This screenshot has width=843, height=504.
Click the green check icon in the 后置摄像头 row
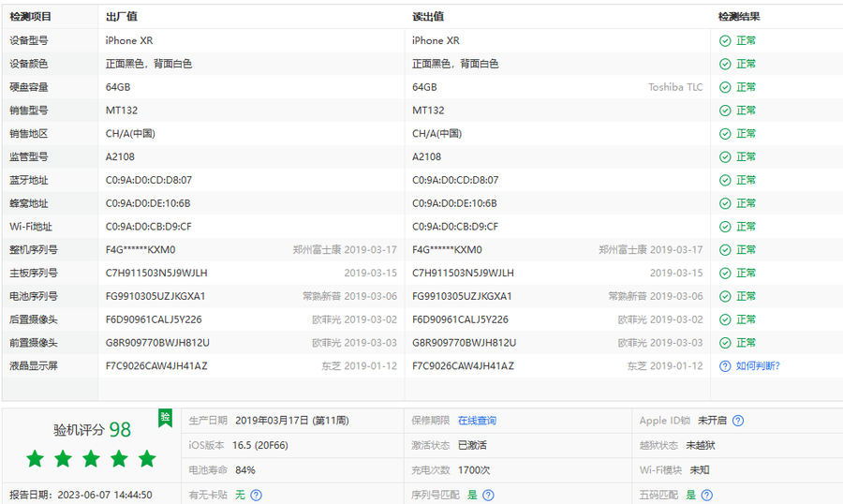(x=725, y=319)
